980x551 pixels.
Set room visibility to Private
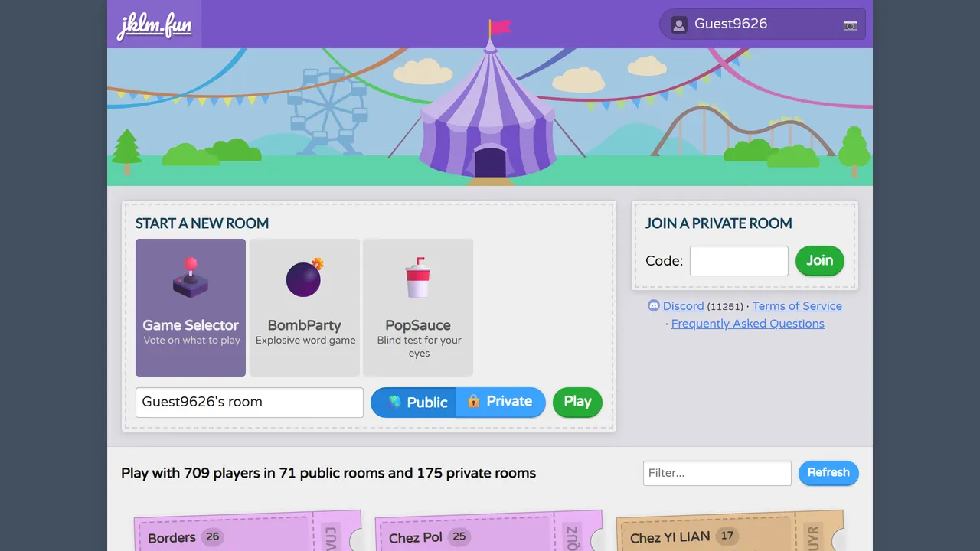[501, 403]
